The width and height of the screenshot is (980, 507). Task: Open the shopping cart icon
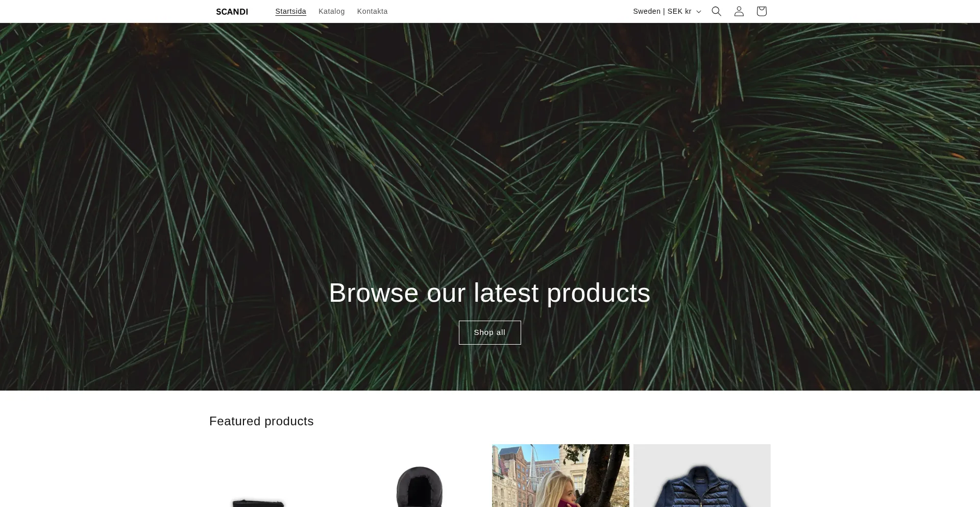761,11
